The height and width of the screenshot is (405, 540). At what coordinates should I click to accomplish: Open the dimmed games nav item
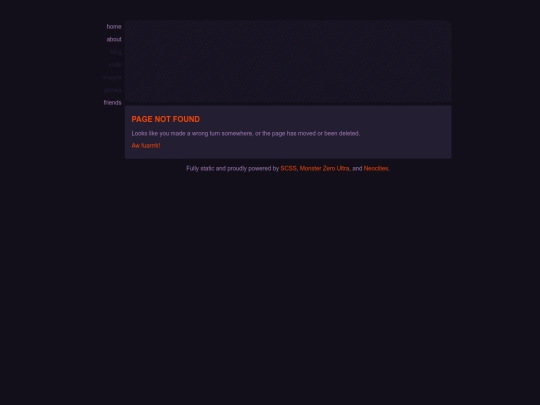(x=112, y=90)
